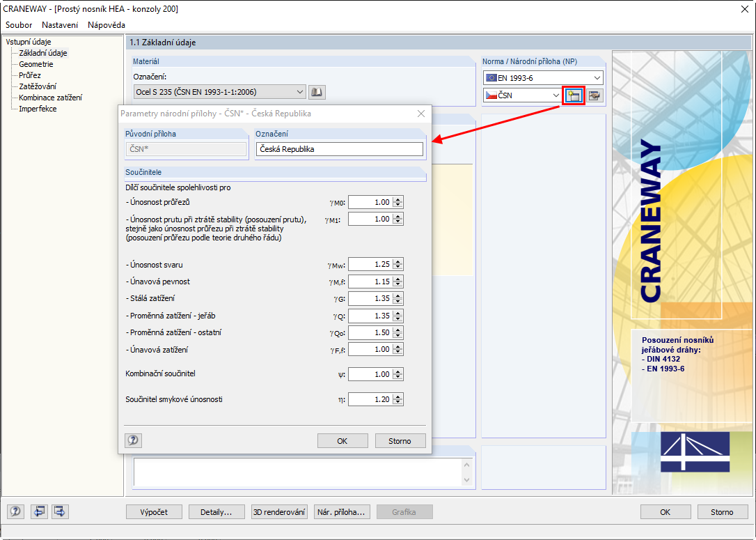Select Zatěžování in the navigation tree
This screenshot has height=540, width=756.
point(38,86)
